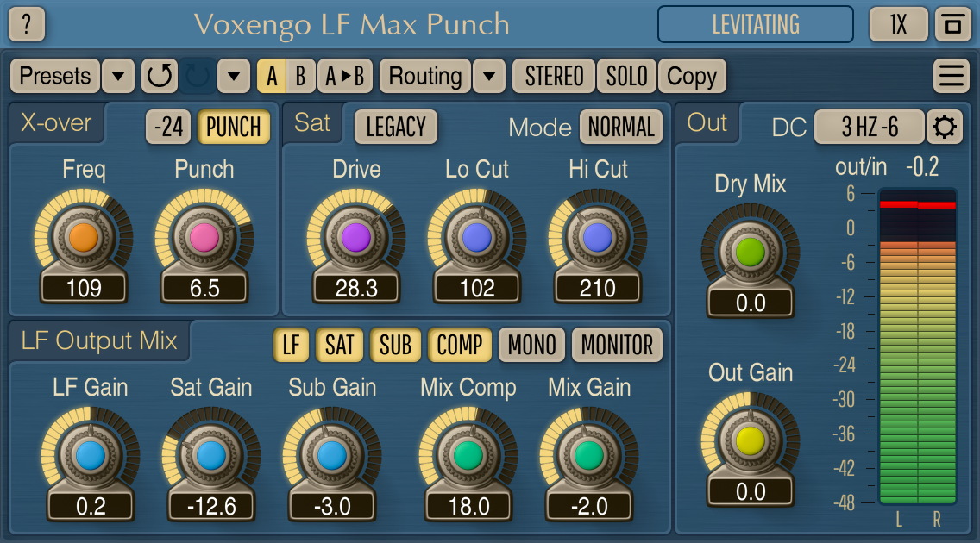The height and width of the screenshot is (543, 980).
Task: Click the Hi Cut knob
Action: tap(598, 237)
